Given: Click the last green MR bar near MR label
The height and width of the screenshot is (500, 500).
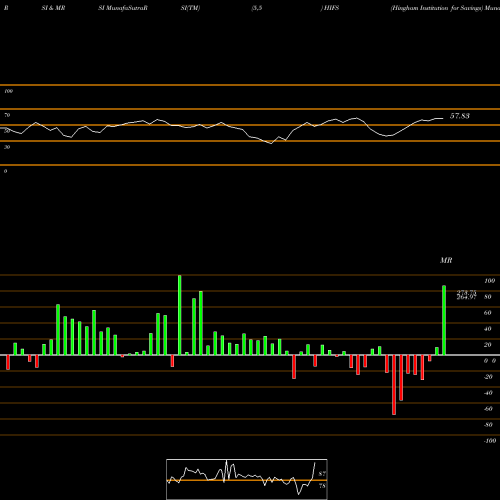Looking at the screenshot, I should [x=444, y=320].
